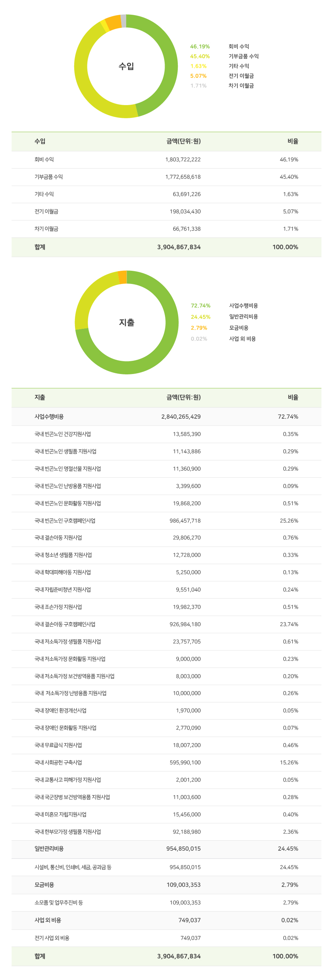Click the 46.19% value in the 수입 chart legend
The width and height of the screenshot is (333, 980).
tap(200, 46)
